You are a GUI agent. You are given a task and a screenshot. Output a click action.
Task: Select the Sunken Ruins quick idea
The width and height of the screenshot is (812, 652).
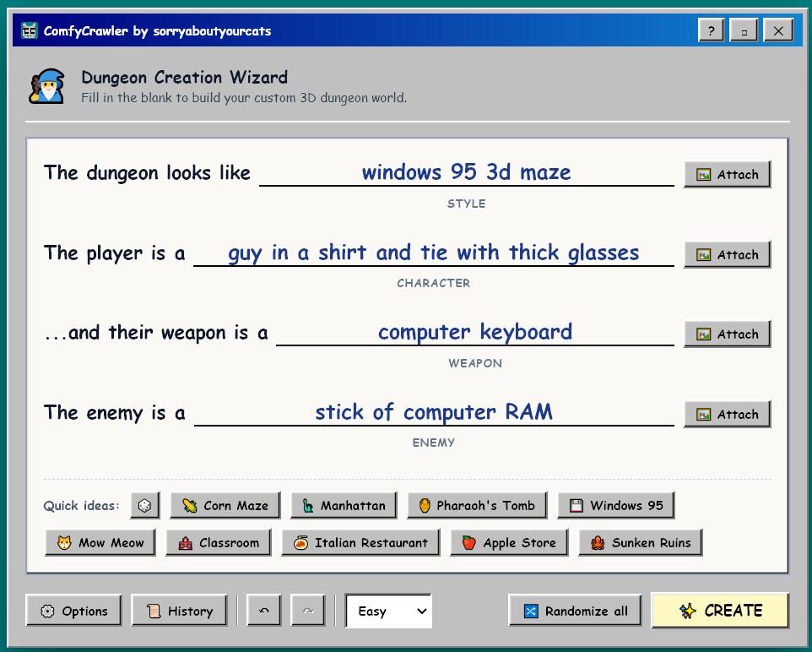pyautogui.click(x=641, y=543)
